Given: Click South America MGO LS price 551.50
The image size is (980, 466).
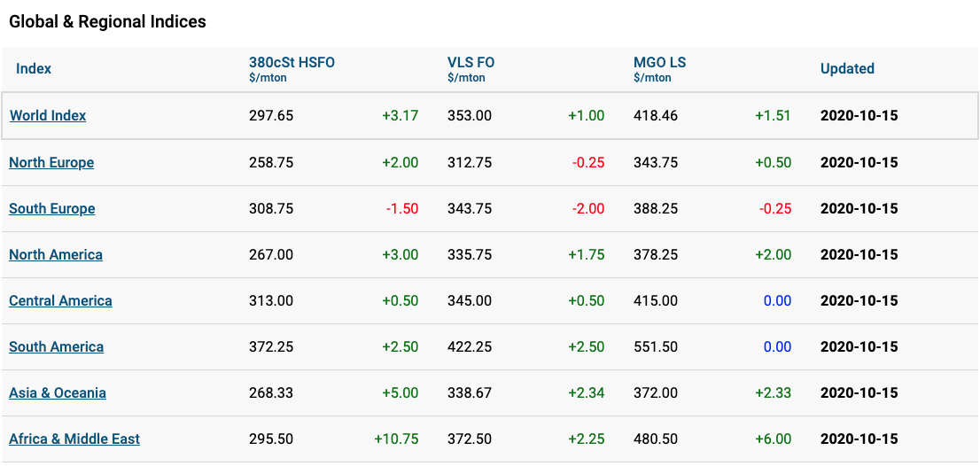Looking at the screenshot, I should coord(656,346).
